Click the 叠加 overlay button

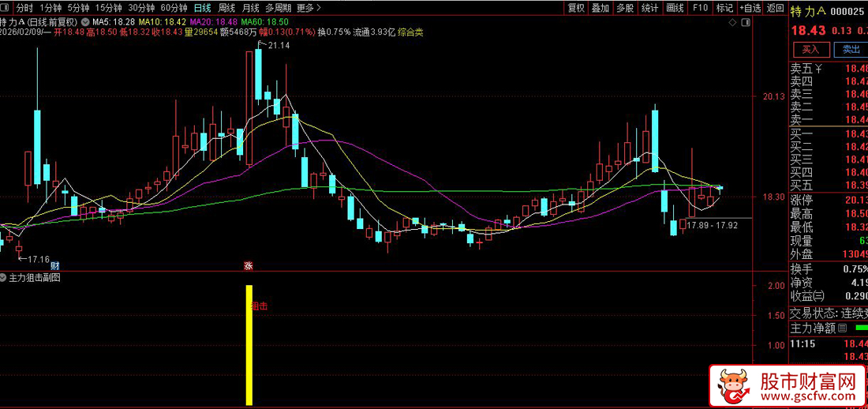coord(600,8)
